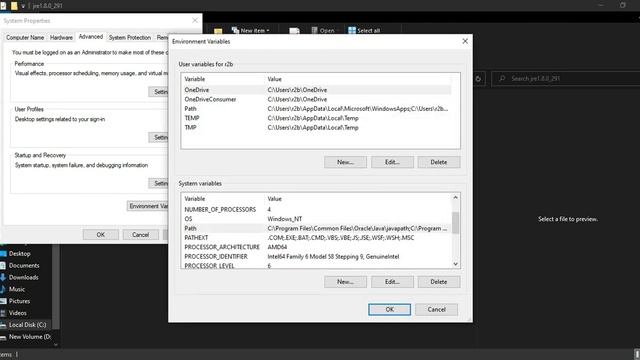Select NUMBER_OF_PROCESSORS system variable
Screen dimensions: 640x360
click(x=317, y=209)
